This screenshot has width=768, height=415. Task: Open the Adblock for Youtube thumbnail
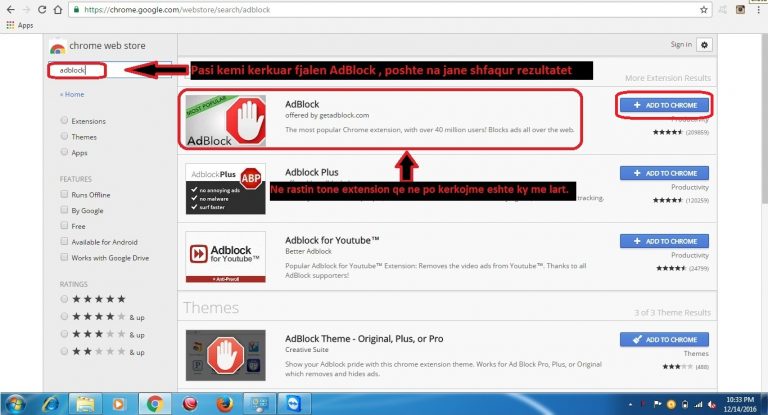pos(225,257)
